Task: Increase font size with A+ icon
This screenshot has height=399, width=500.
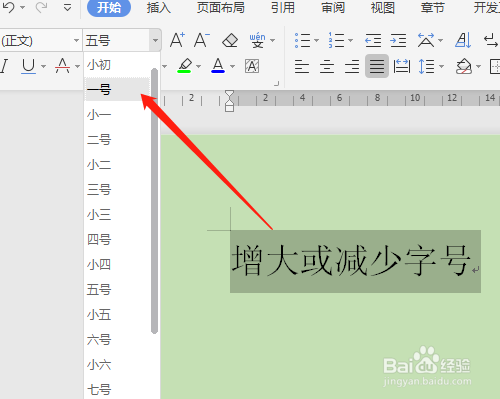Action: [x=177, y=40]
